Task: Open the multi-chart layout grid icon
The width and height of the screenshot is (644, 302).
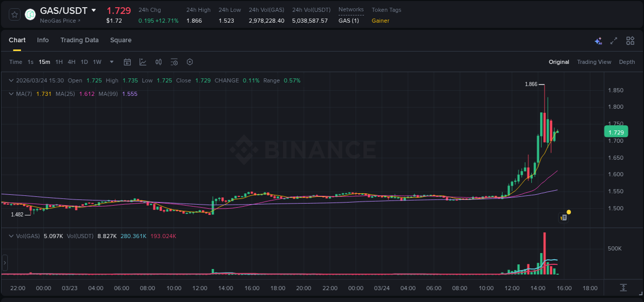Action: [x=630, y=41]
